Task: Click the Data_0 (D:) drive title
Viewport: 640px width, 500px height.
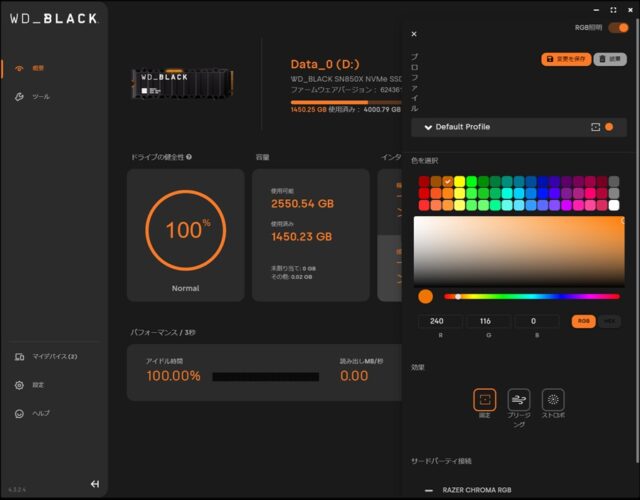Action: tap(325, 64)
